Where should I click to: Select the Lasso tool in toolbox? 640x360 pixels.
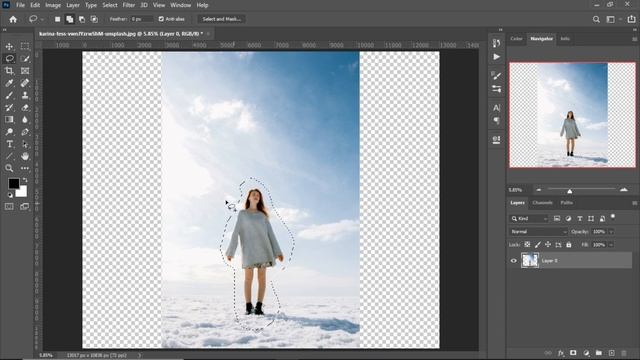[9, 59]
